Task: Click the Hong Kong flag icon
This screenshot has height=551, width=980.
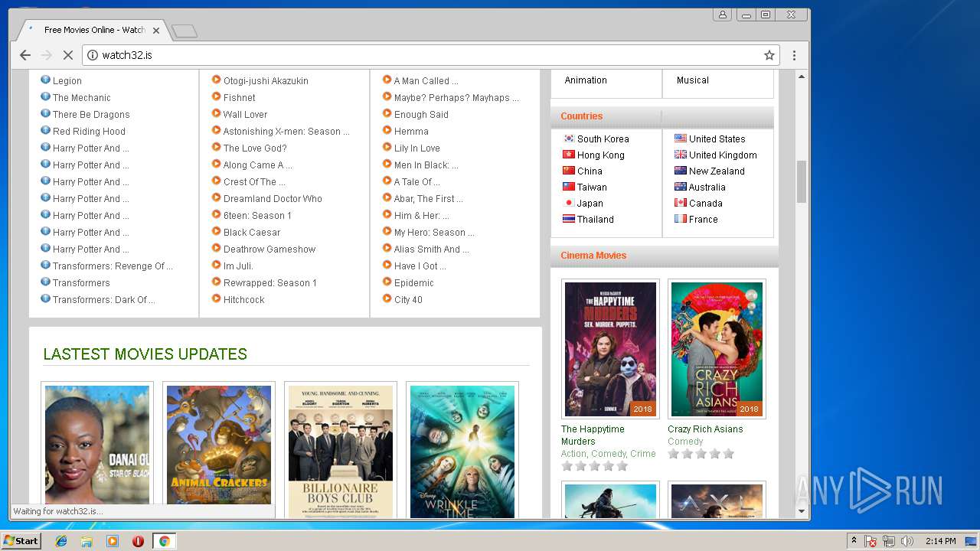Action: [569, 155]
